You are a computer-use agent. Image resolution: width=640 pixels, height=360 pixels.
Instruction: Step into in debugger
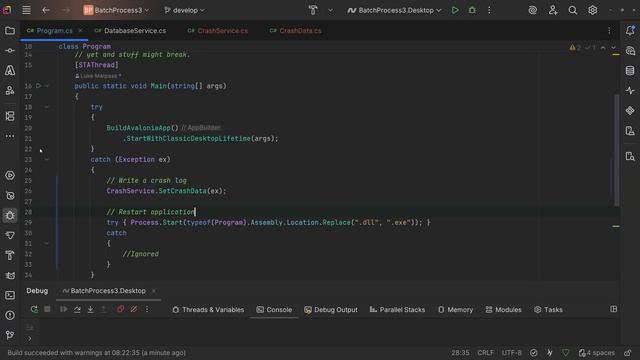click(x=91, y=309)
